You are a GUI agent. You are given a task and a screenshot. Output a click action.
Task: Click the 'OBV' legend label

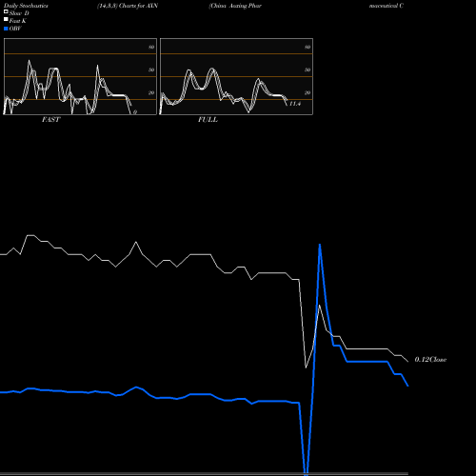click(15, 29)
